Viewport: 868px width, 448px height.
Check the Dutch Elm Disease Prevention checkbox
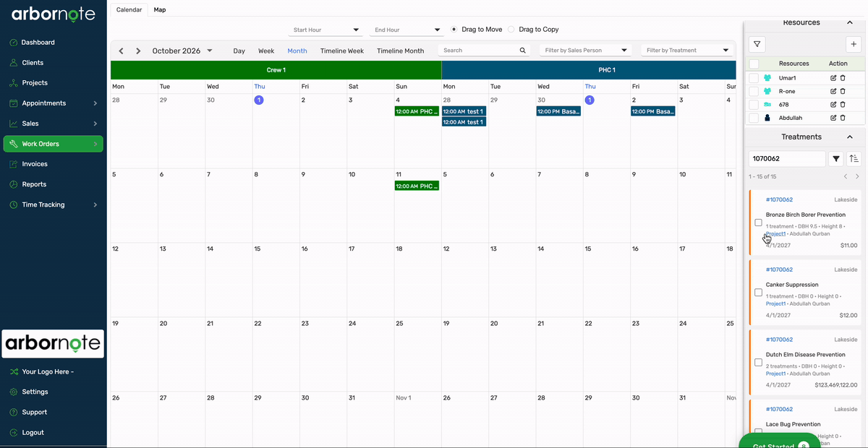pyautogui.click(x=758, y=363)
